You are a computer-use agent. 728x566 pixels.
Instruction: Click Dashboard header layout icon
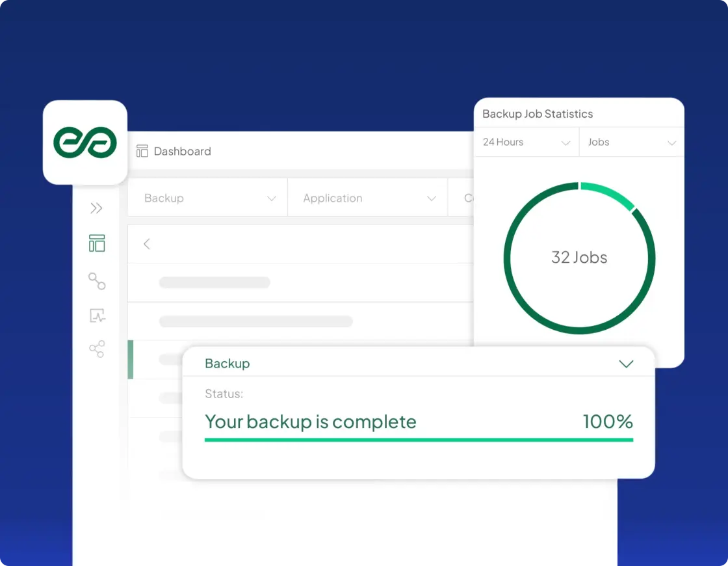coord(142,151)
